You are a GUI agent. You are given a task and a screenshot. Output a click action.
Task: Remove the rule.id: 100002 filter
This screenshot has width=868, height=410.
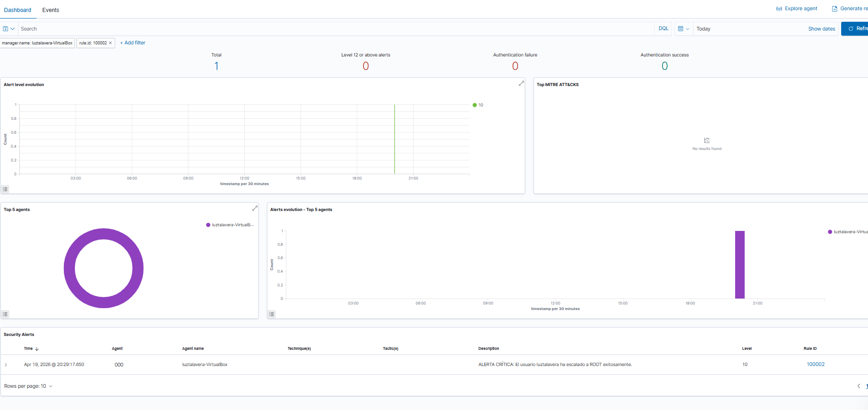(111, 43)
